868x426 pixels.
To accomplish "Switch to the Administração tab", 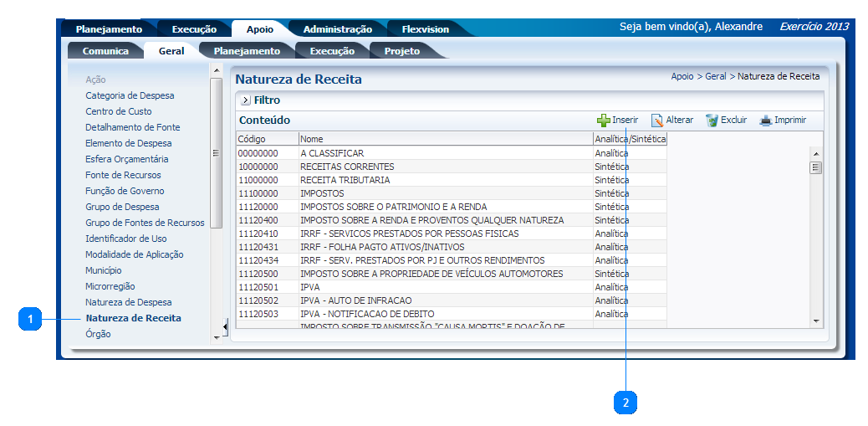I will (x=337, y=29).
